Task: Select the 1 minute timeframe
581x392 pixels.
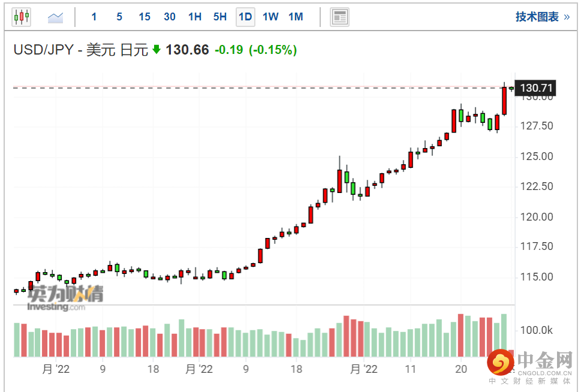Action: pos(94,17)
